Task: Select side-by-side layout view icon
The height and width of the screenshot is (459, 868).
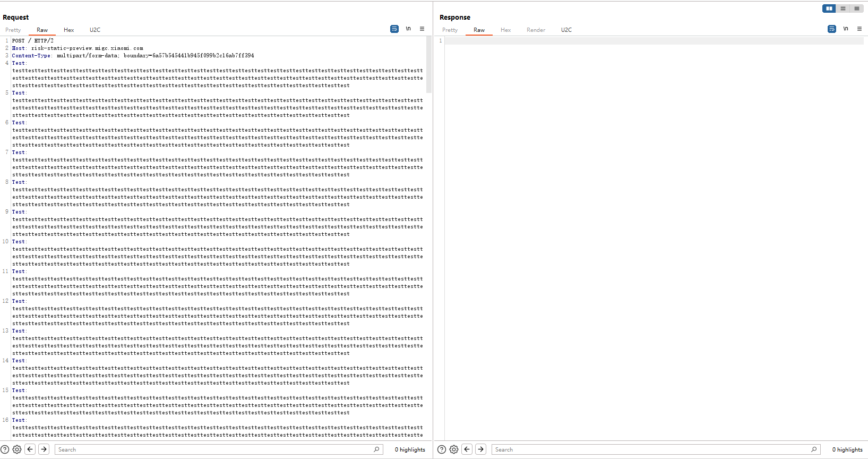Action: point(829,8)
